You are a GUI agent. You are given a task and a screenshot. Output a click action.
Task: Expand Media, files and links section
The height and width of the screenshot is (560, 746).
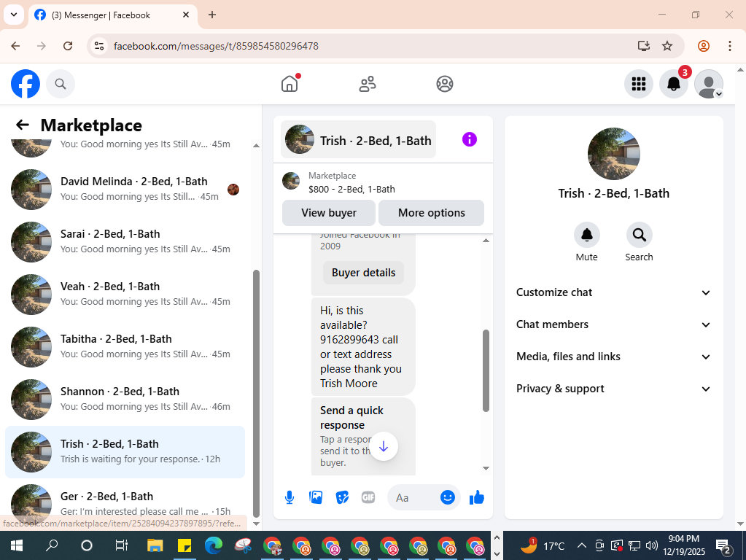click(613, 357)
